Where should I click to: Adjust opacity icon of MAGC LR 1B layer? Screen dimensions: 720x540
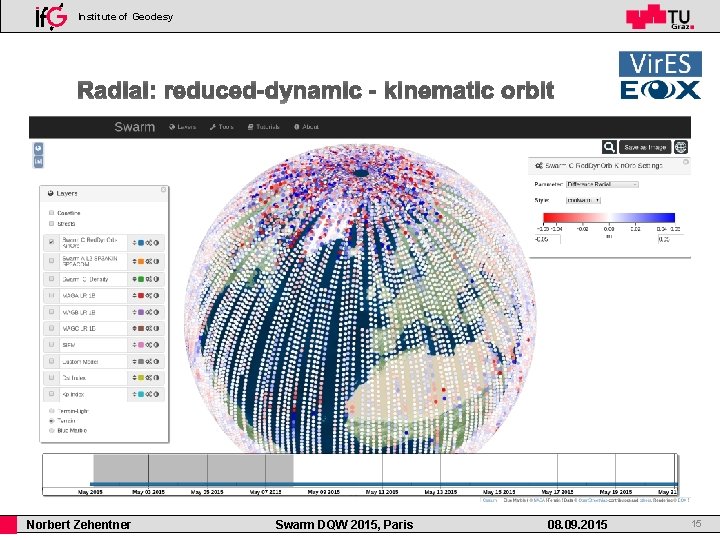click(157, 329)
